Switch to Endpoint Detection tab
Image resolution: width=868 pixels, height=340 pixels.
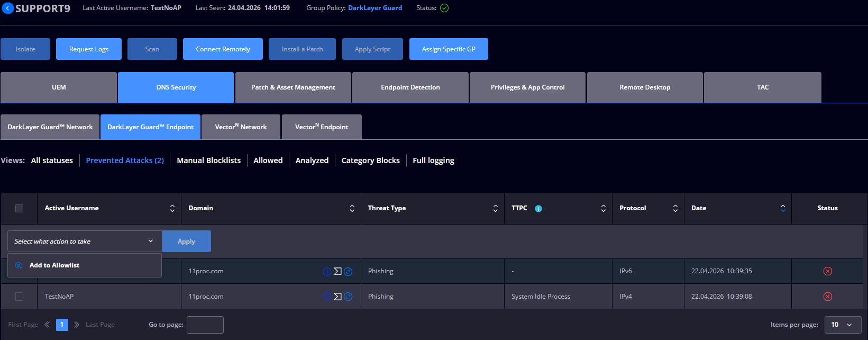pos(410,87)
